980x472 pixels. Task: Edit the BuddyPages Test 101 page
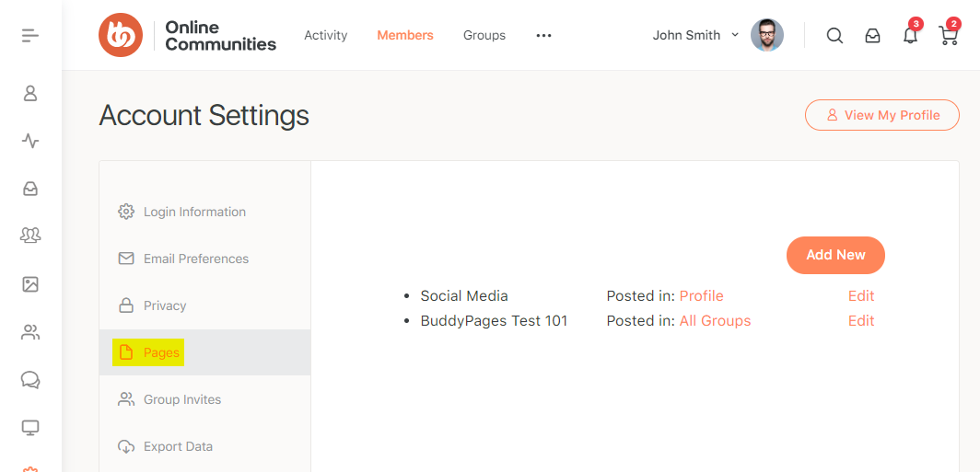point(860,321)
